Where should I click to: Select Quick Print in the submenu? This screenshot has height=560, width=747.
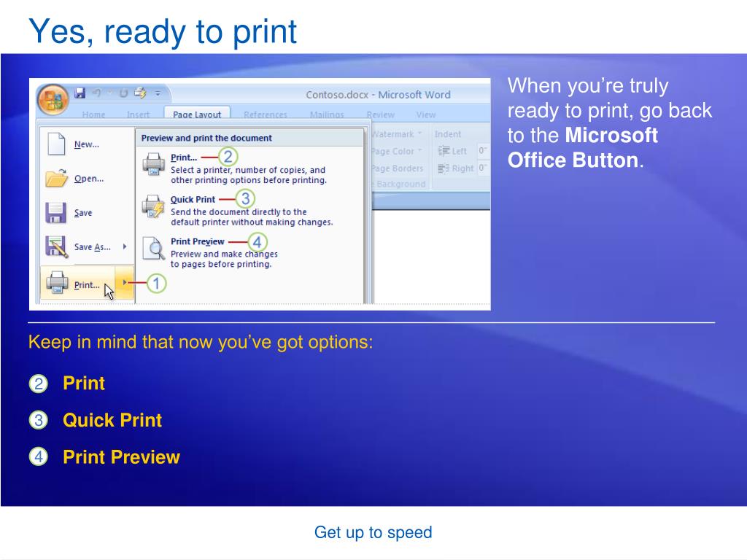pos(193,199)
